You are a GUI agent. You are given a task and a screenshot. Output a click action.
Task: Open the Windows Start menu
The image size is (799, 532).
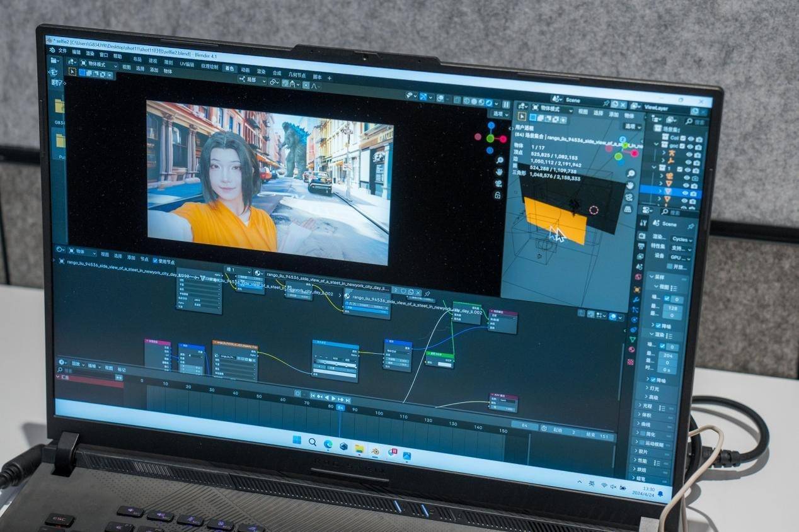coord(297,439)
